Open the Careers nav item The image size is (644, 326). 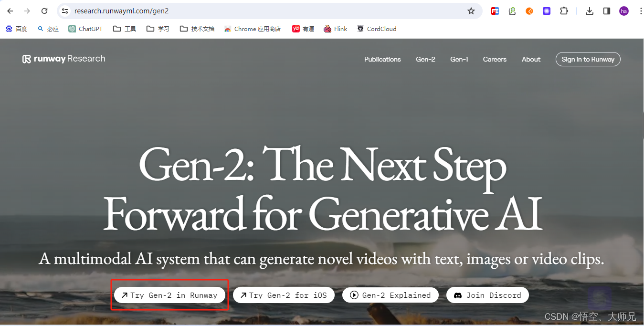495,59
